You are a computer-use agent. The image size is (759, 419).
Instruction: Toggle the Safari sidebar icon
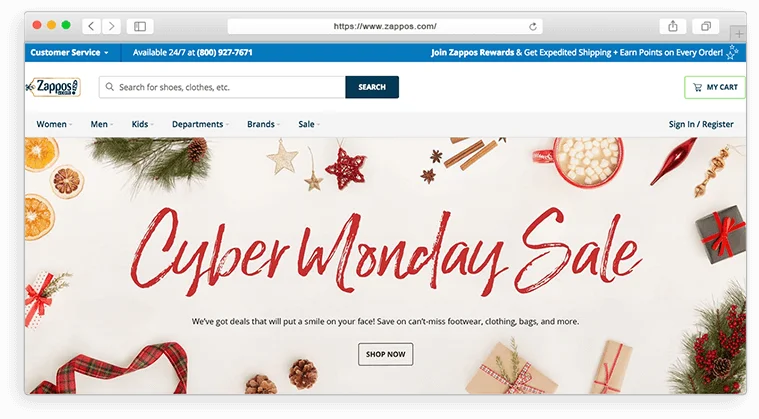pos(140,26)
